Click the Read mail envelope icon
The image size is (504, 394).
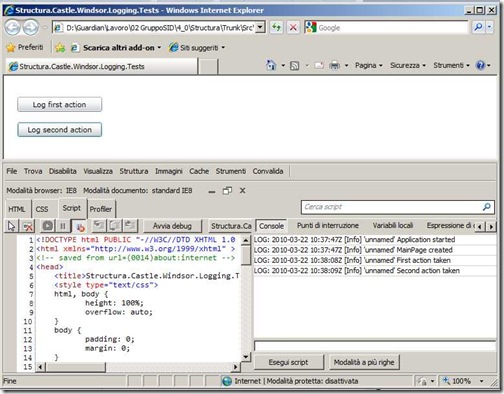pyautogui.click(x=319, y=65)
